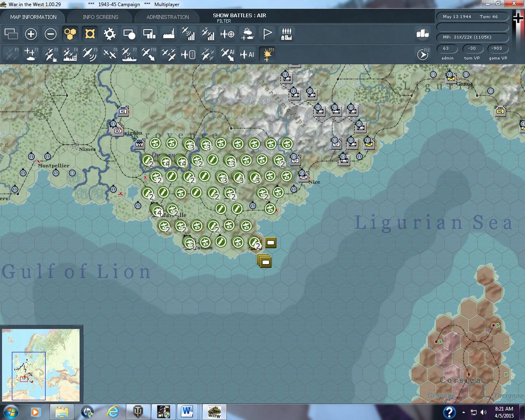Open the HP taskbar icon
525x420 pixels.
tap(87, 412)
